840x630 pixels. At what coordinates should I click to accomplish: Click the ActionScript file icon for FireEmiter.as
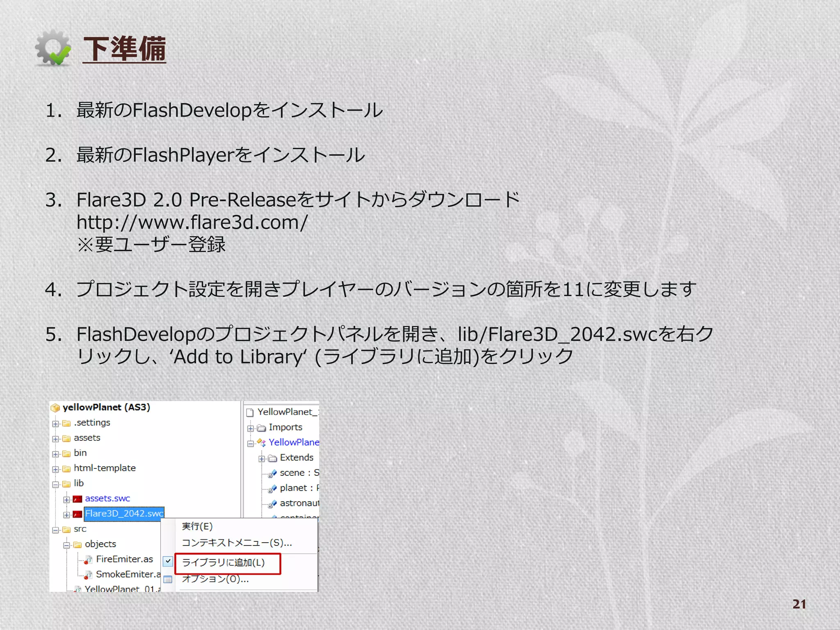click(x=88, y=560)
